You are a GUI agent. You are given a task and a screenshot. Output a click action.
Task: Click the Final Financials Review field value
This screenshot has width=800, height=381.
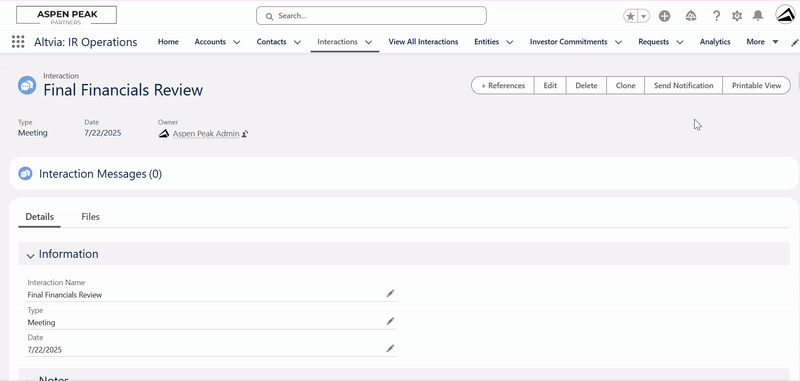[65, 295]
